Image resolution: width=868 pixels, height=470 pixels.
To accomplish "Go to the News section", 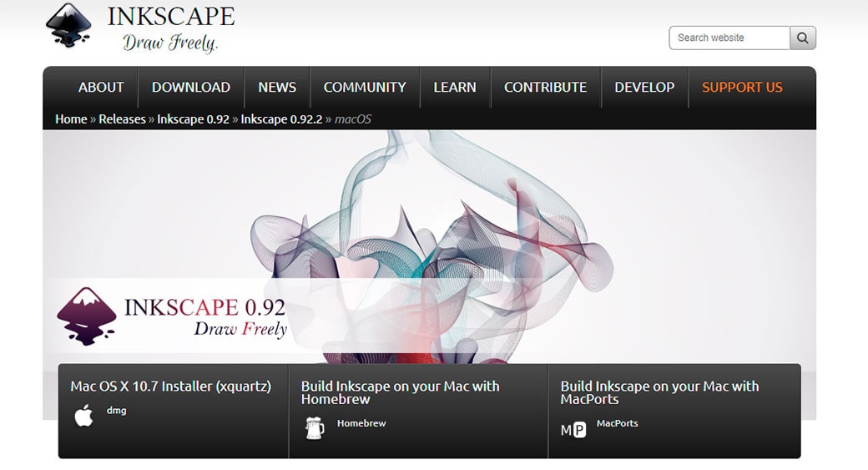I will (x=277, y=87).
